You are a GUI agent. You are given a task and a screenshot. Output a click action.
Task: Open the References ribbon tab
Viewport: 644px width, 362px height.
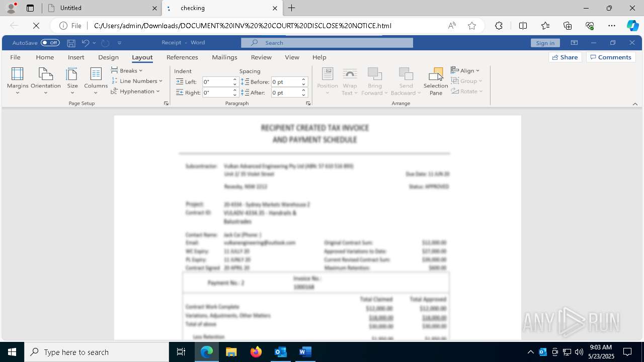(182, 57)
